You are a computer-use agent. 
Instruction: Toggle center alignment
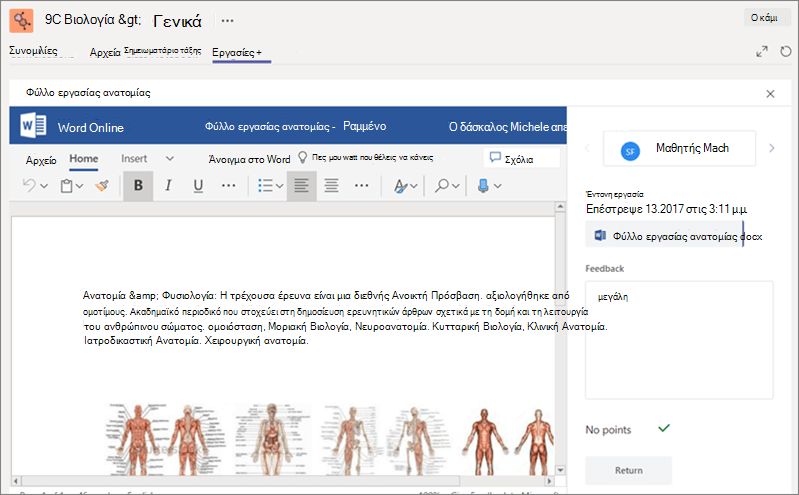click(x=332, y=186)
